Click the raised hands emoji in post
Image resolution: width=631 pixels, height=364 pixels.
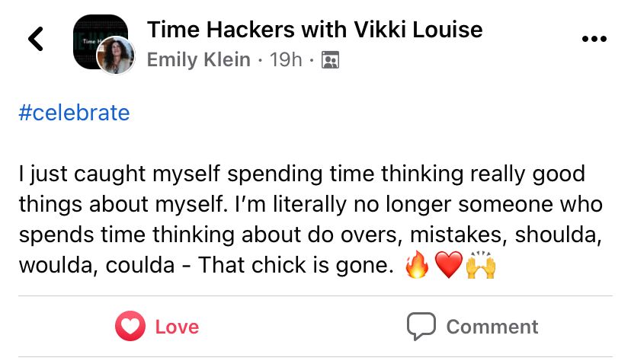[x=481, y=265]
